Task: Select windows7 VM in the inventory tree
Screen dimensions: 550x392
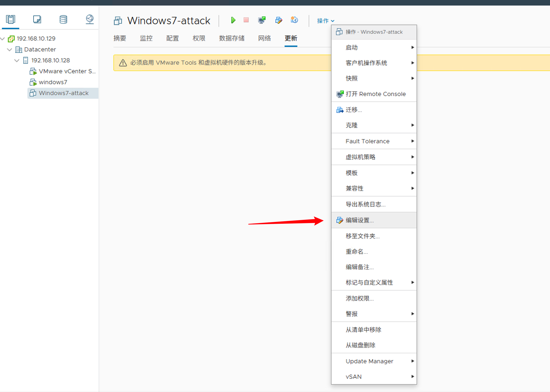Action: coord(53,82)
